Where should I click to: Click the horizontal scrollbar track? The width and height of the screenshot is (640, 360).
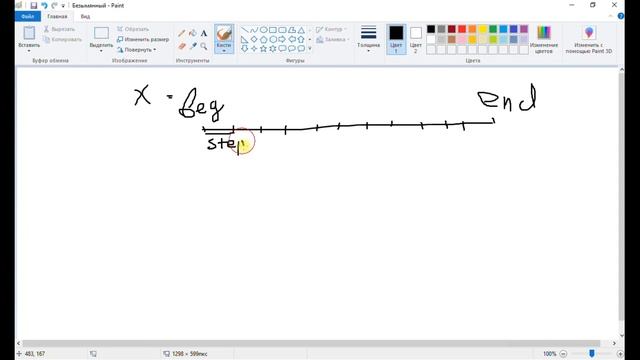coord(311,343)
